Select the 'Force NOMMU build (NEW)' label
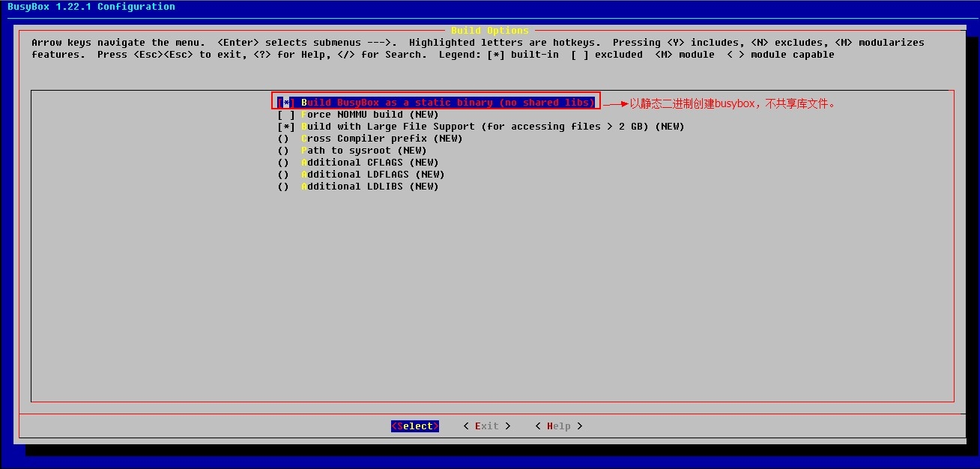The height and width of the screenshot is (469, 980). tap(370, 115)
